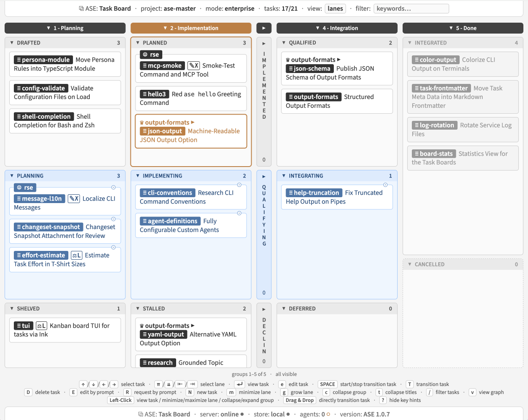
Task: Collapse the PLANNED lane
Action: coord(138,43)
